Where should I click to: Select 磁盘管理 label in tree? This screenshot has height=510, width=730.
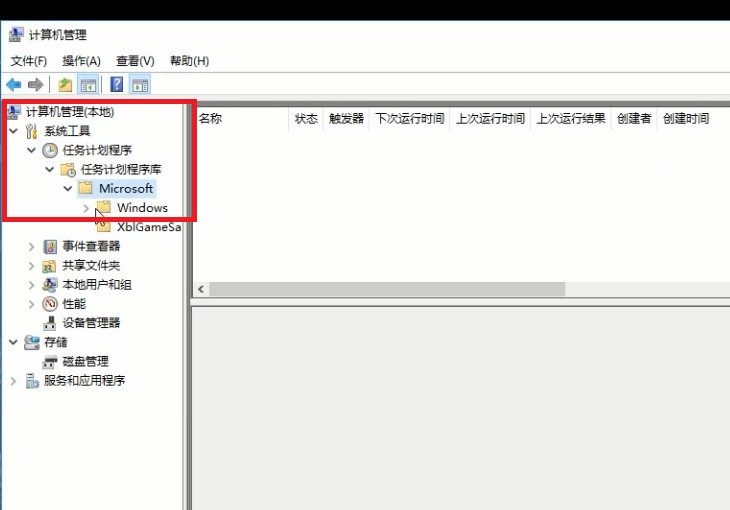point(86,361)
